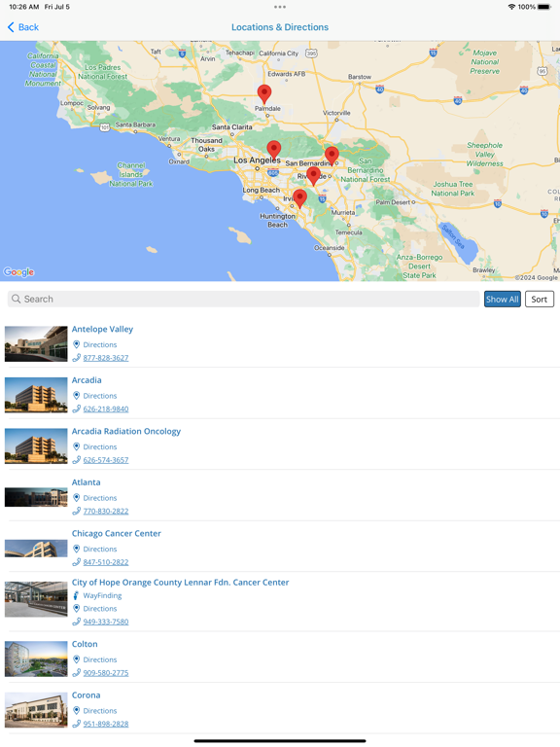Screen dimensions: 560x747
Task: Open the Arcadia location title
Action: pyautogui.click(x=87, y=380)
